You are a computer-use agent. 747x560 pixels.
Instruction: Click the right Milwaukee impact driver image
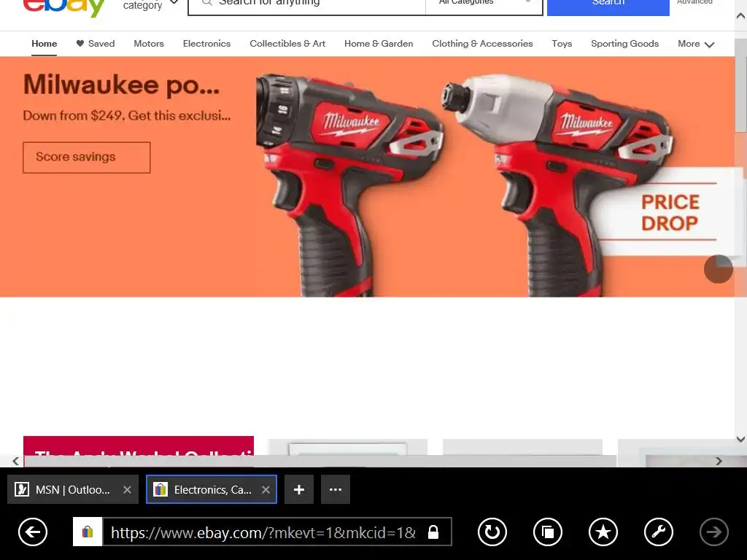pos(557,184)
